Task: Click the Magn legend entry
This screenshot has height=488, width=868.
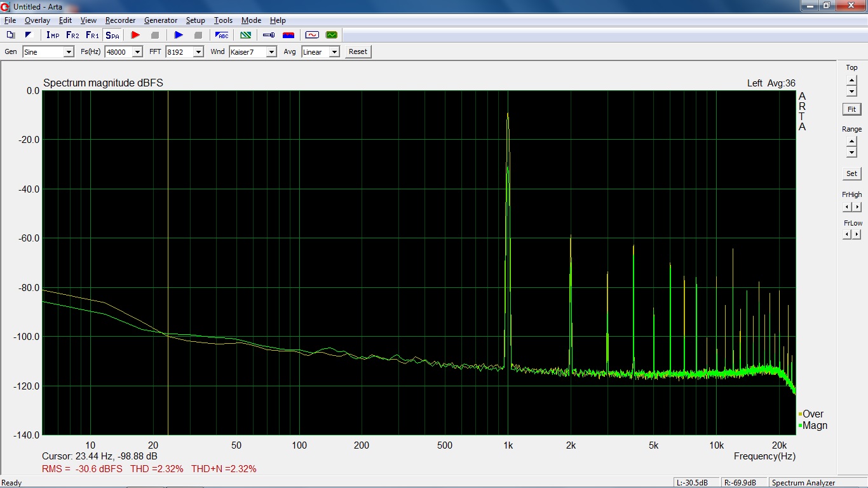Action: coord(813,426)
